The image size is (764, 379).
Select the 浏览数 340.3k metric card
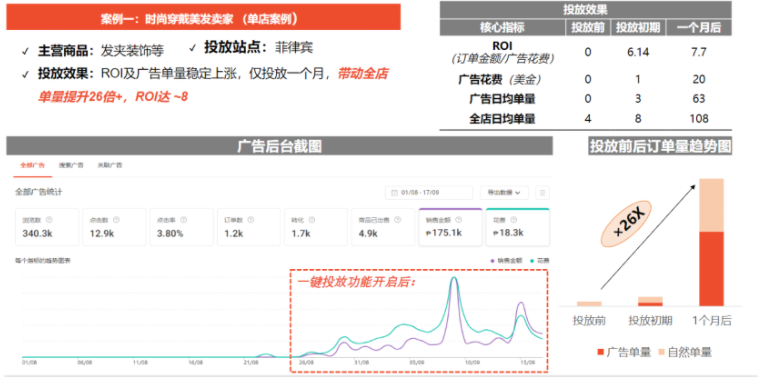(x=47, y=227)
